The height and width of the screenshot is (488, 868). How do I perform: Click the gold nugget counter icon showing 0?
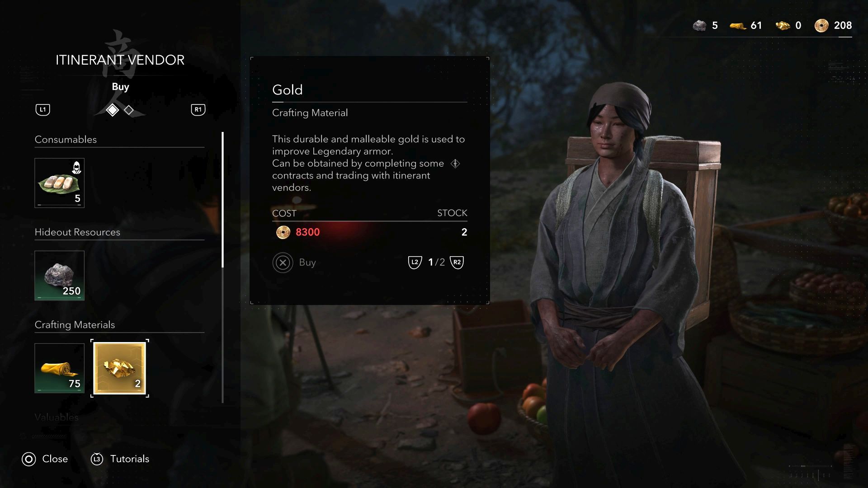coord(783,26)
